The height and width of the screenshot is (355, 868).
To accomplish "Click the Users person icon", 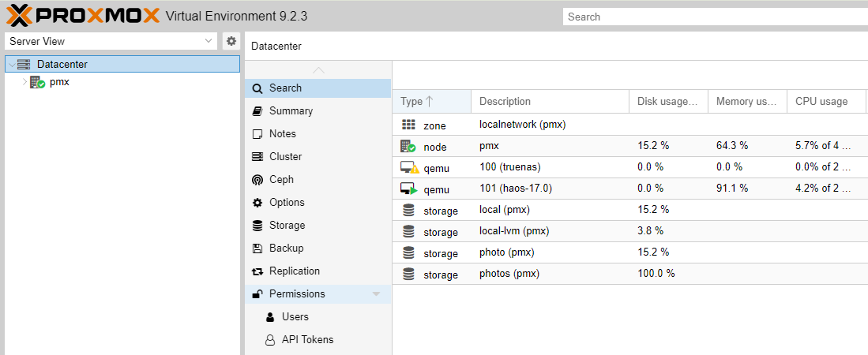I will click(x=270, y=317).
